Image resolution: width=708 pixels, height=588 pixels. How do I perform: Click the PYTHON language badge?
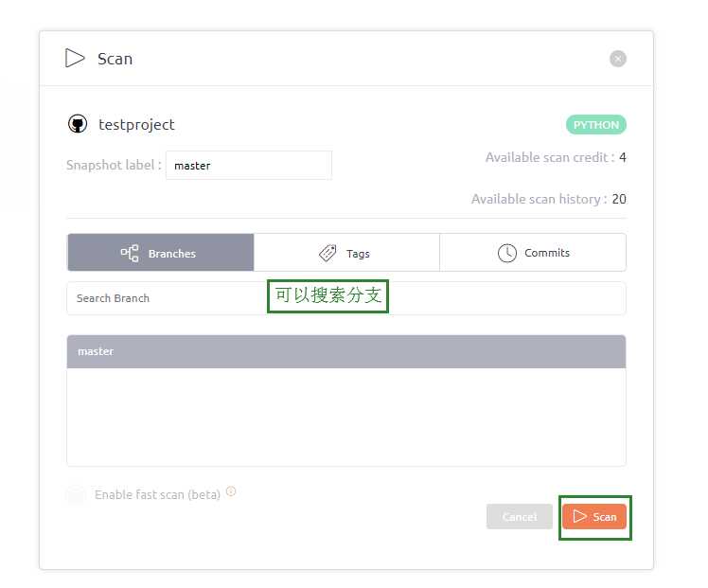click(x=595, y=125)
